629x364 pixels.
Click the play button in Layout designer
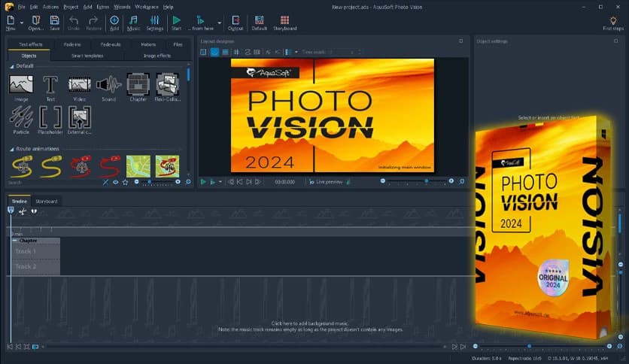(x=203, y=182)
